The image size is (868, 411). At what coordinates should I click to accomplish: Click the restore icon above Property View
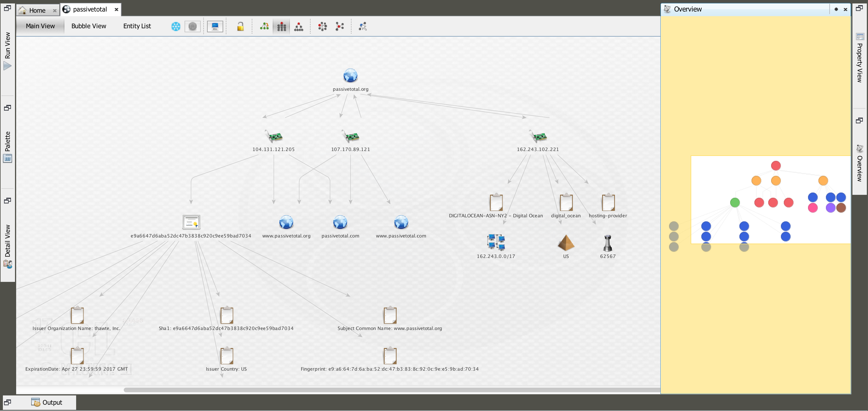click(x=860, y=8)
